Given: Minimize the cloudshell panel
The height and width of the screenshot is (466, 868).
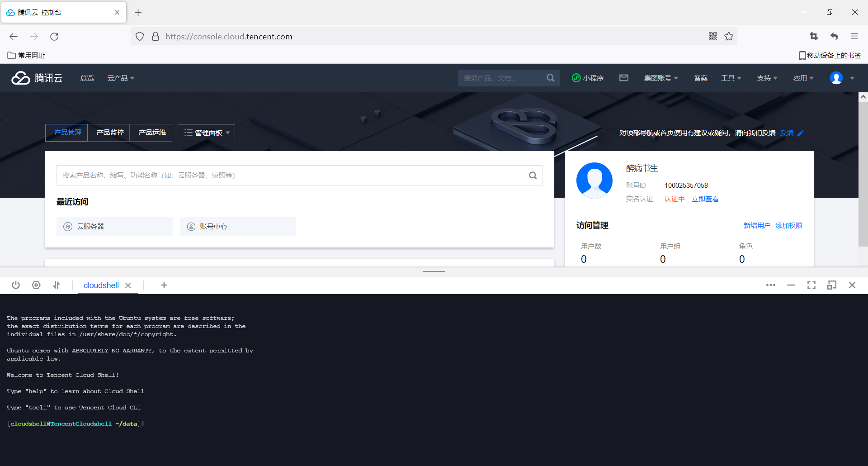Looking at the screenshot, I should (x=791, y=285).
